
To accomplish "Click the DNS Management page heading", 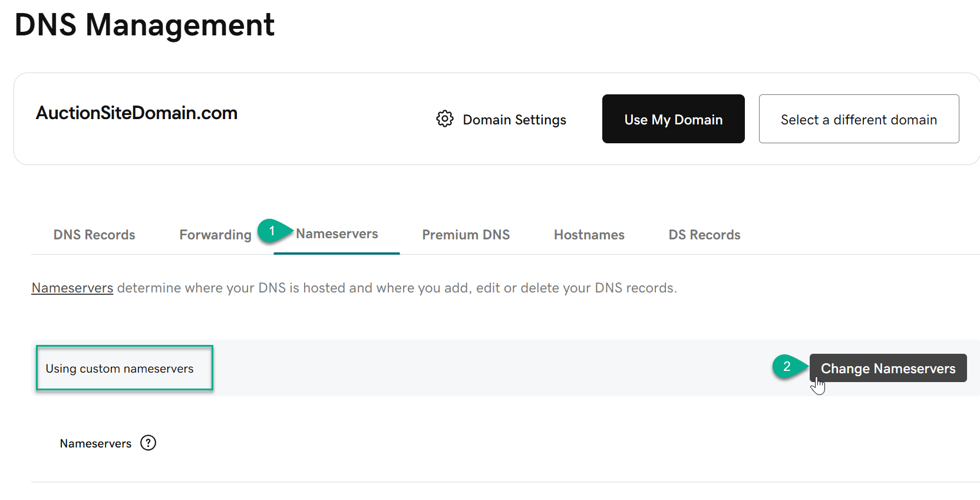I will click(x=144, y=25).
